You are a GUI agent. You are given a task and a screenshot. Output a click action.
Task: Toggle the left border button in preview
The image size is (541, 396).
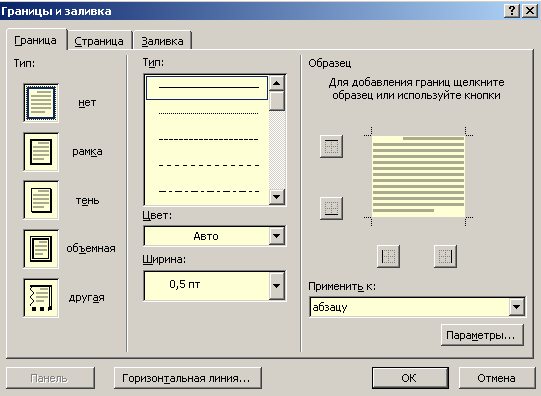pyautogui.click(x=388, y=256)
